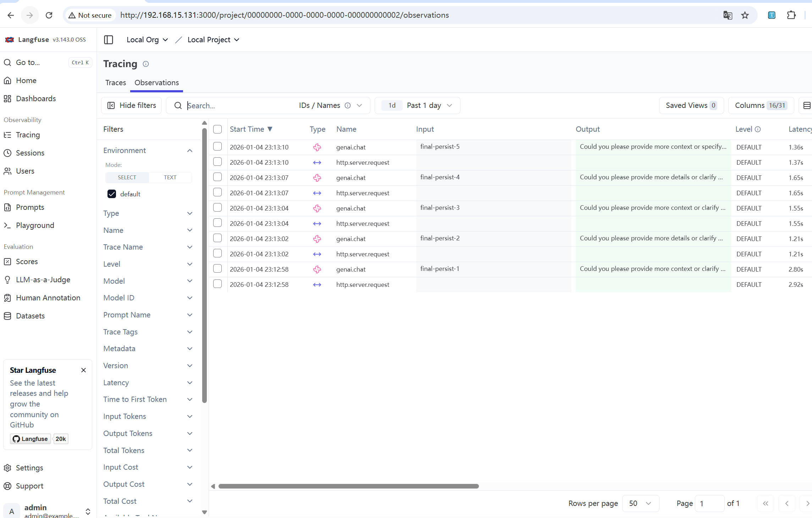Switch to the Observations tab
Screen dimensions: 812x518
(156, 83)
